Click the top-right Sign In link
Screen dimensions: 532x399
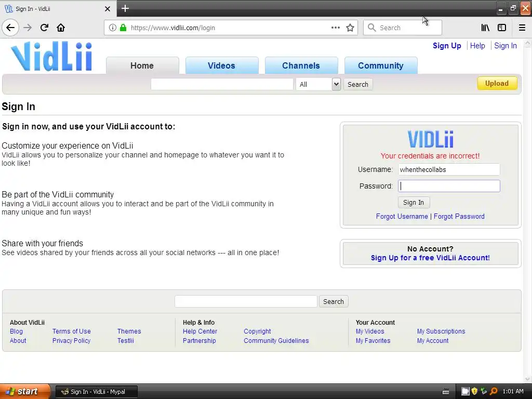click(505, 46)
